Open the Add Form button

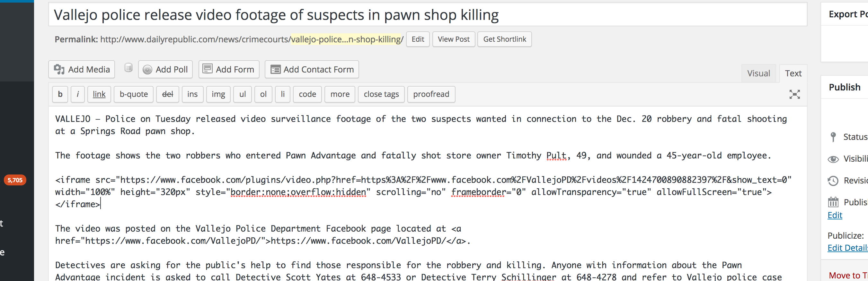point(228,69)
